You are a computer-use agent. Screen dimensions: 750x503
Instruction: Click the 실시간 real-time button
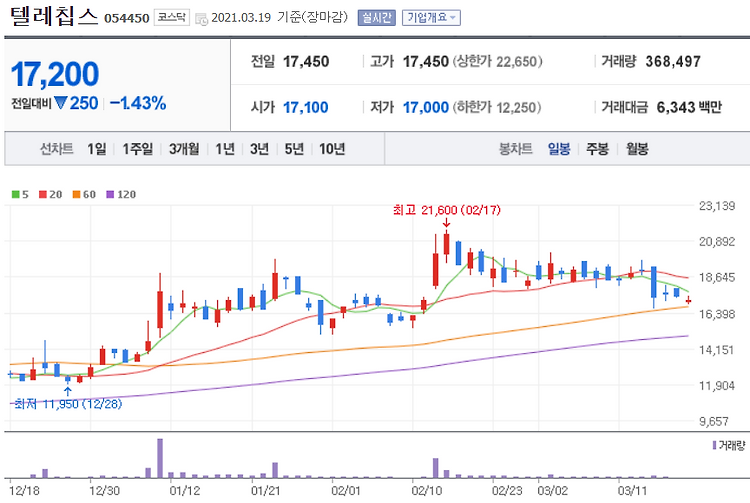[x=376, y=18]
